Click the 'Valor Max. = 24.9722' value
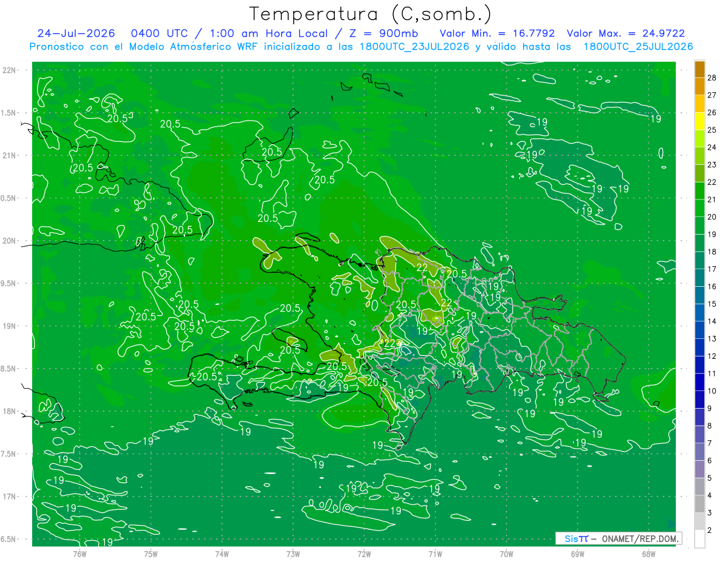 (x=625, y=33)
